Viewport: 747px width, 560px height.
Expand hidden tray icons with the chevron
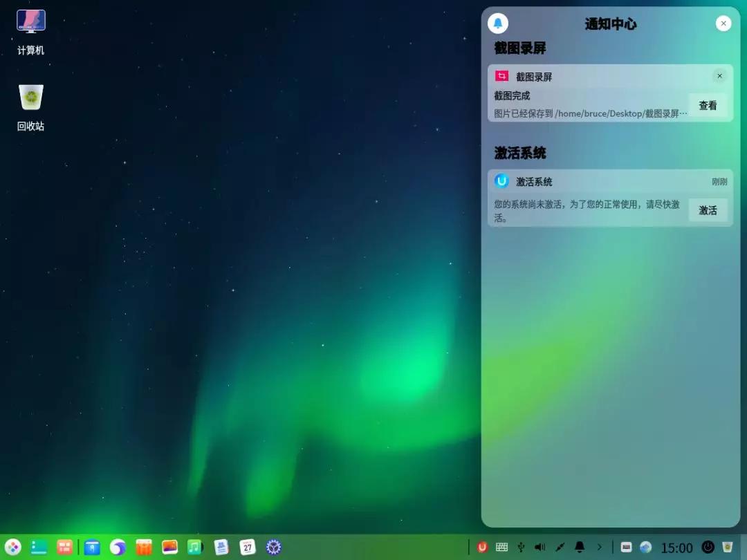[600, 547]
